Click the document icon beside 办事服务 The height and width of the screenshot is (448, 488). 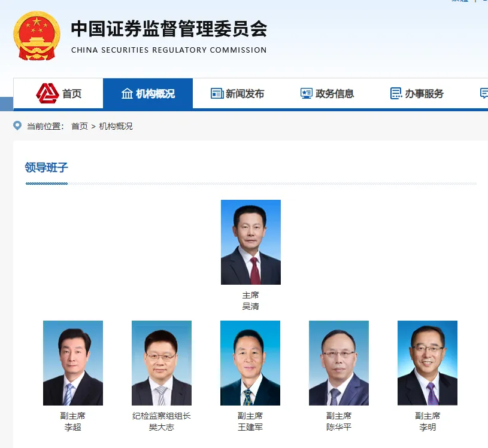point(396,93)
